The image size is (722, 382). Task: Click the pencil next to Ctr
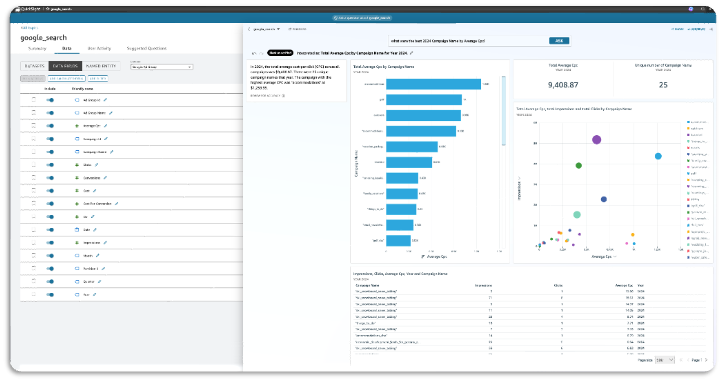click(x=93, y=216)
